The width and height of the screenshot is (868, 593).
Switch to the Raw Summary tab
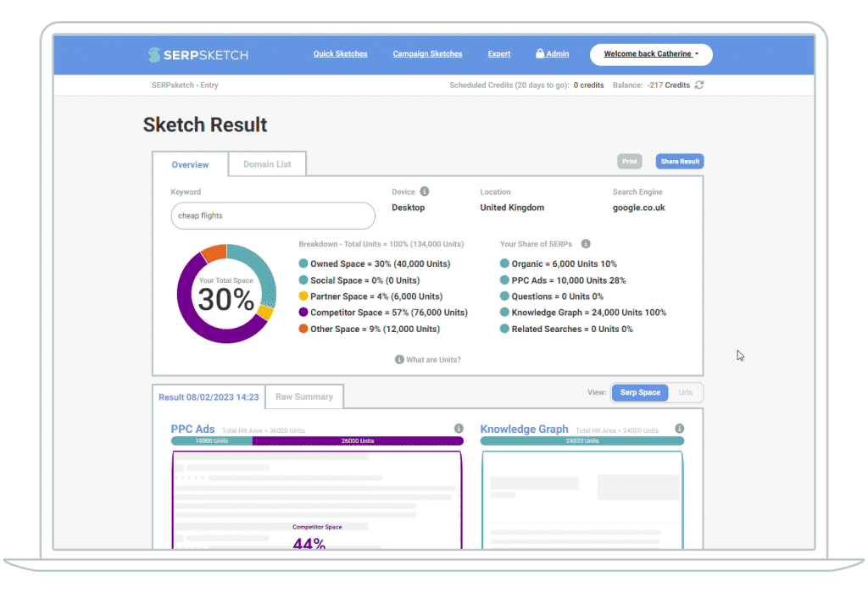click(x=304, y=396)
